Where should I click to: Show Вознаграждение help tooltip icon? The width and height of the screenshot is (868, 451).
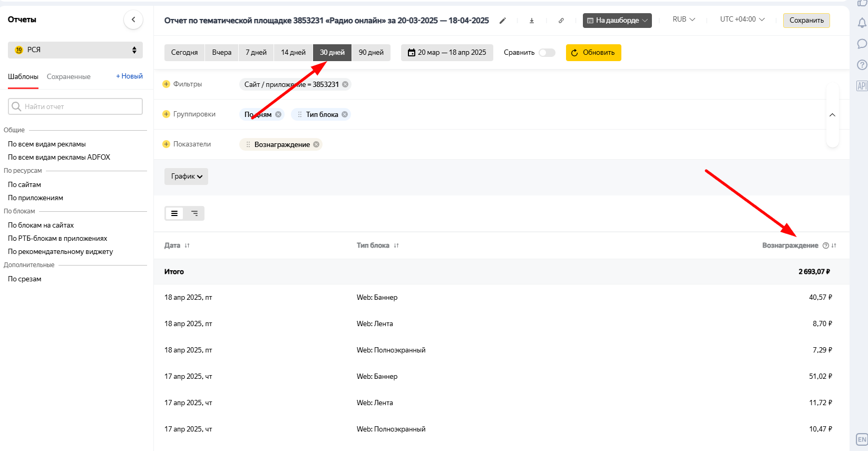coord(826,246)
